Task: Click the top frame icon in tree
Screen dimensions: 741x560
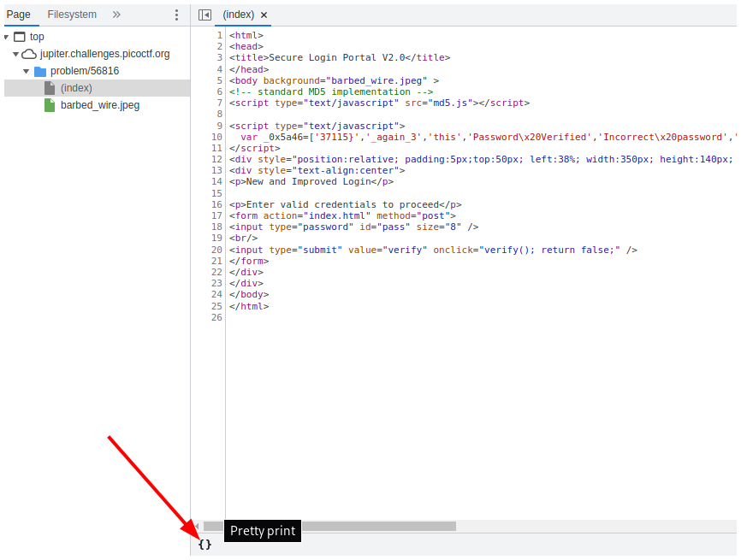Action: pyautogui.click(x=20, y=37)
